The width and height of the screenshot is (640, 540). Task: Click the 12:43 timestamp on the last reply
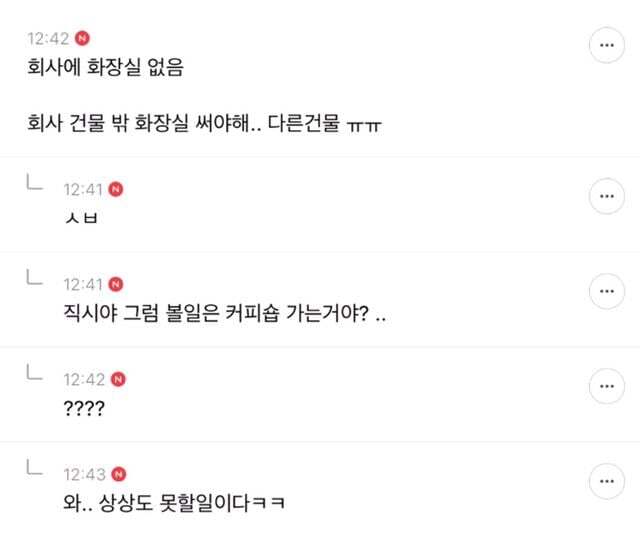pos(82,471)
